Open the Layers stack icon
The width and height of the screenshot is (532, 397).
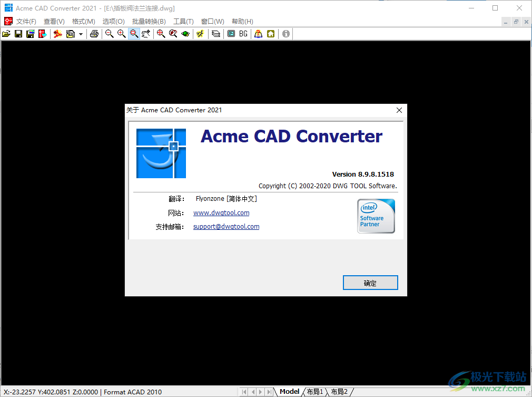216,34
